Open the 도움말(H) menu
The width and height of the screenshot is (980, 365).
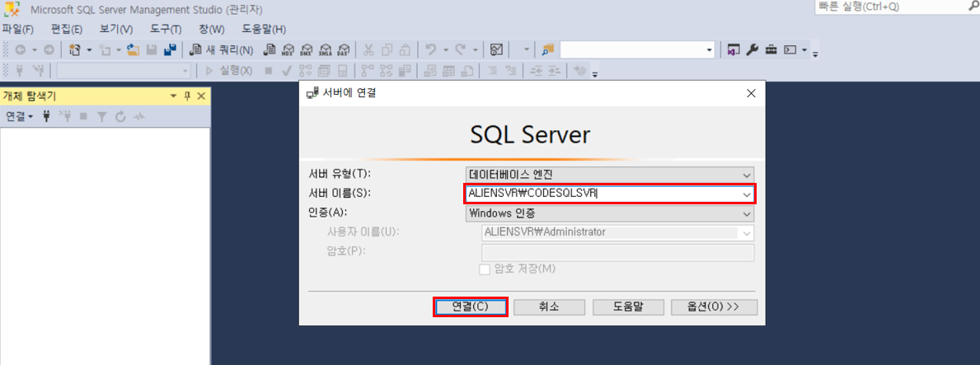click(x=264, y=29)
